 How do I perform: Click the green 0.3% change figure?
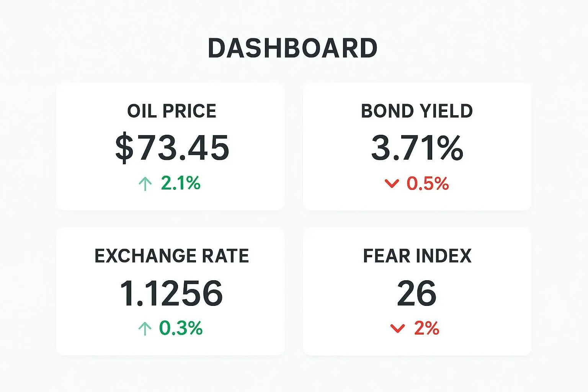tap(181, 328)
